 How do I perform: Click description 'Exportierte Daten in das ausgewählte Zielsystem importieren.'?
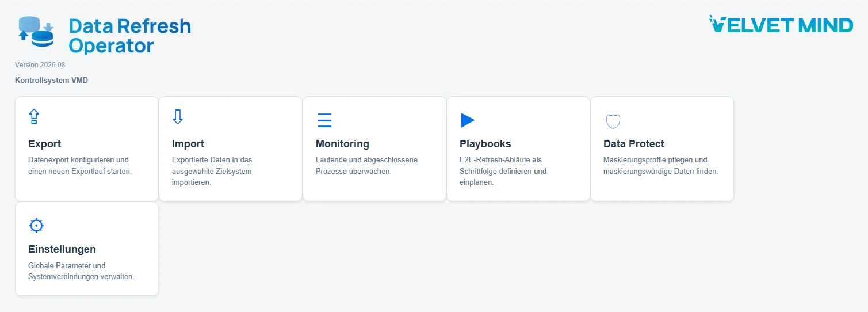pos(212,171)
